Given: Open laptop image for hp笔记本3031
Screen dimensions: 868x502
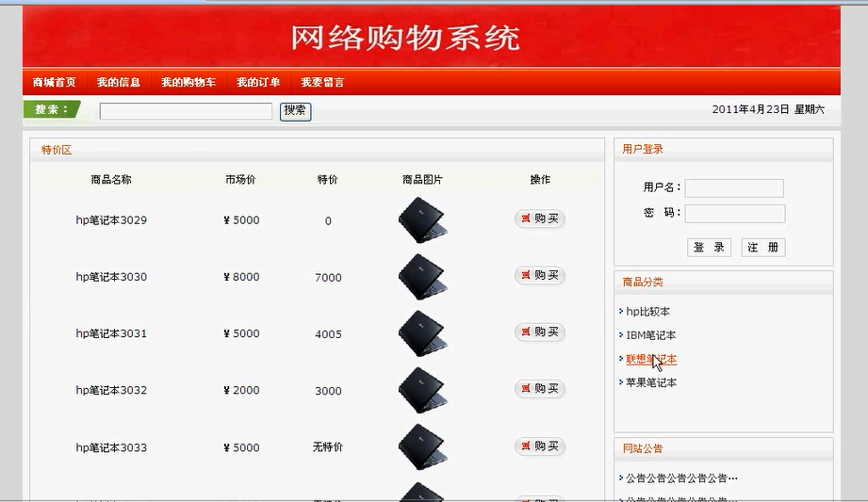Looking at the screenshot, I should tap(422, 333).
